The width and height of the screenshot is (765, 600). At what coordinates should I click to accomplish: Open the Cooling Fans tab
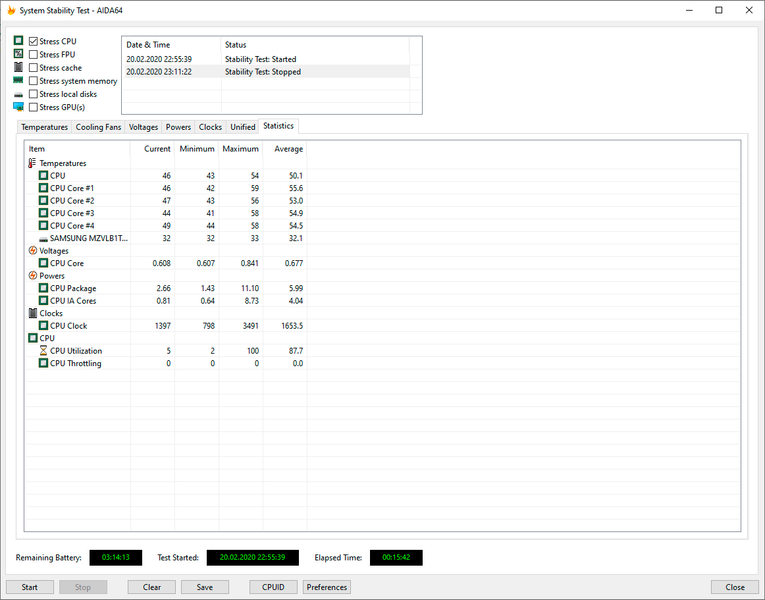(98, 127)
